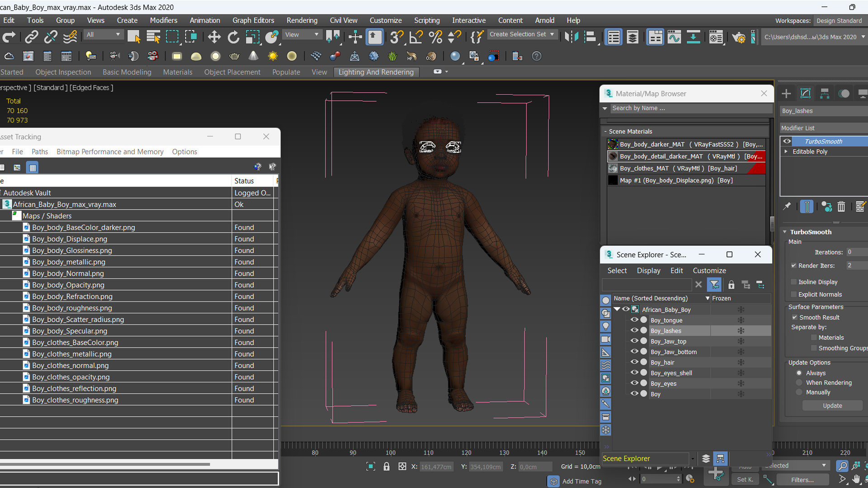Click the Update button in TurboSmooth
Image resolution: width=868 pixels, height=488 pixels.
[x=832, y=406]
